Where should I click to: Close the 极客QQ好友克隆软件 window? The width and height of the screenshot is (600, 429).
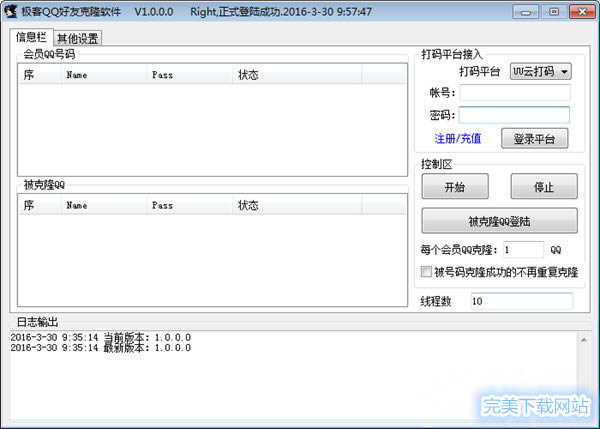coord(582,12)
